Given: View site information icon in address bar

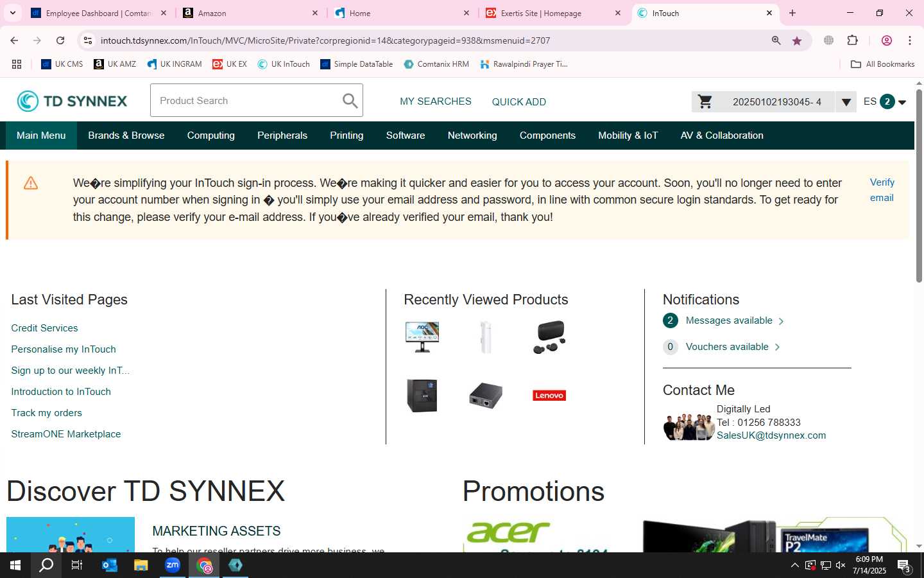Looking at the screenshot, I should 88,40.
